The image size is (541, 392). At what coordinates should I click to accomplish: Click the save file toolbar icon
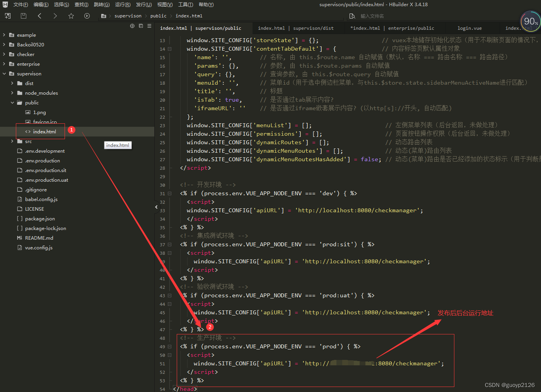pyautogui.click(x=24, y=16)
